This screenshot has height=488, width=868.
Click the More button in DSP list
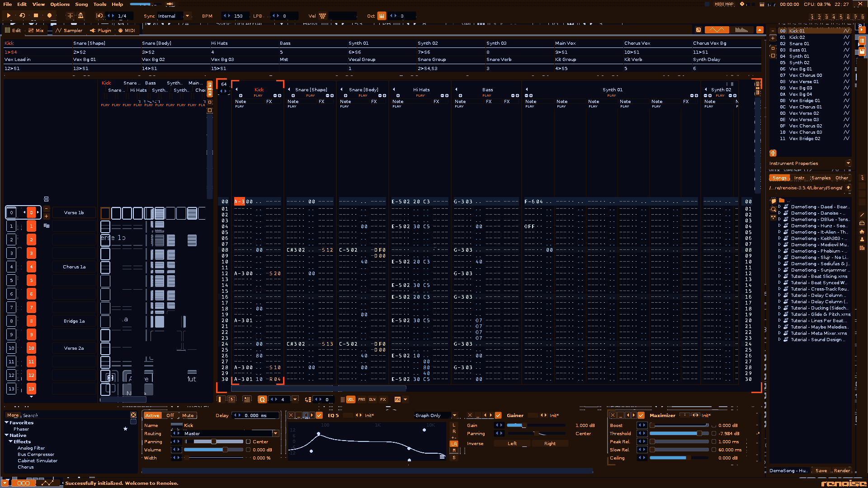(13, 415)
